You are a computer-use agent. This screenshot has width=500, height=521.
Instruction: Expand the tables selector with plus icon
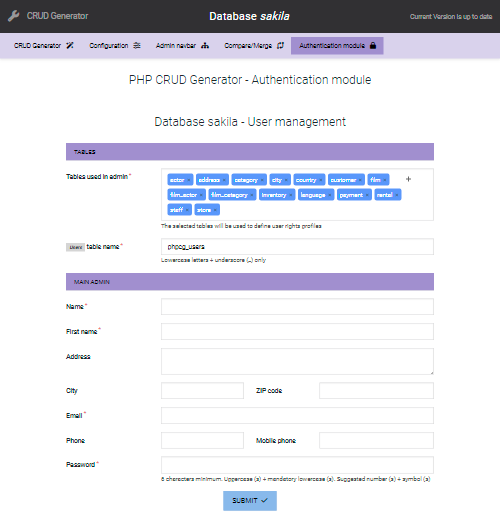(x=408, y=179)
